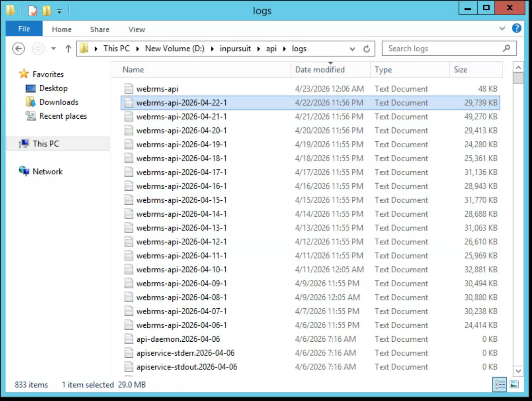This screenshot has height=401, width=532.
Task: Click the New Folder quick access icon
Action: pos(47,11)
